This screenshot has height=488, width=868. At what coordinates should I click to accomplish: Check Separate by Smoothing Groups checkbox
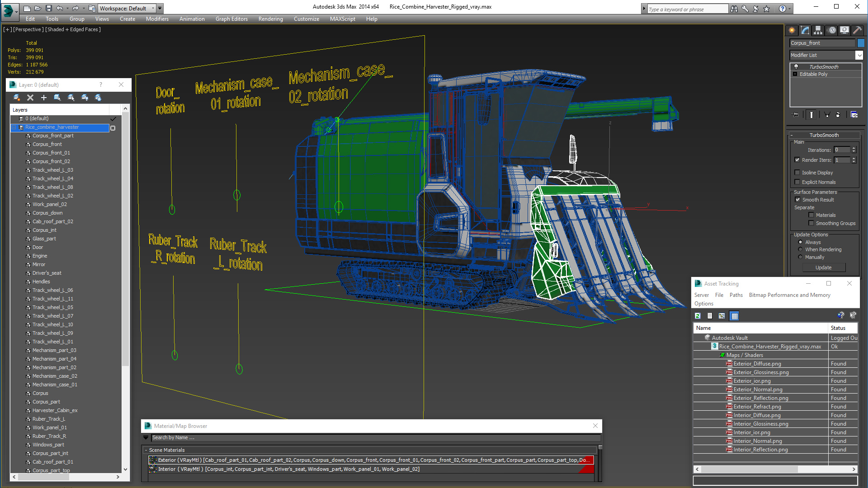point(811,223)
